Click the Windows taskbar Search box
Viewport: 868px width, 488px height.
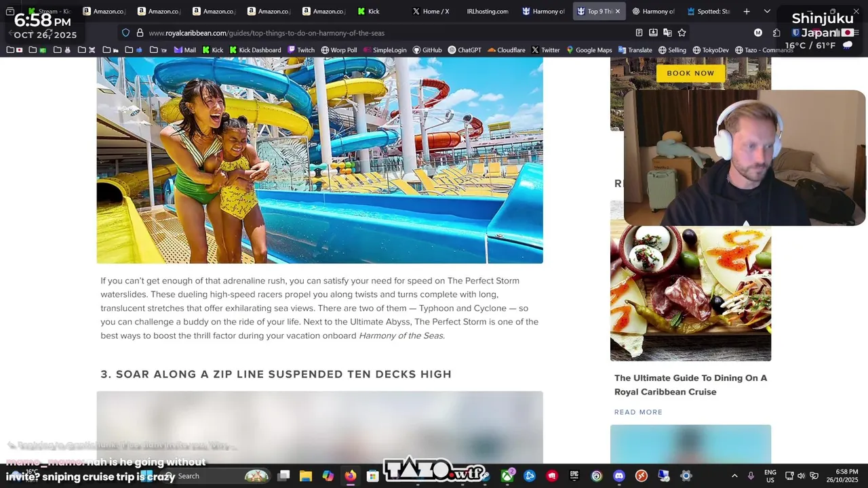coord(217,476)
